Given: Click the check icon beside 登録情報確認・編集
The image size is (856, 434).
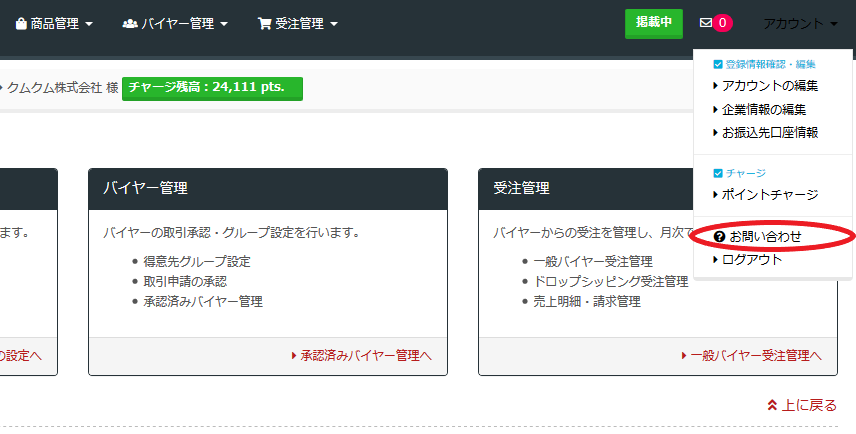Looking at the screenshot, I should [x=718, y=65].
